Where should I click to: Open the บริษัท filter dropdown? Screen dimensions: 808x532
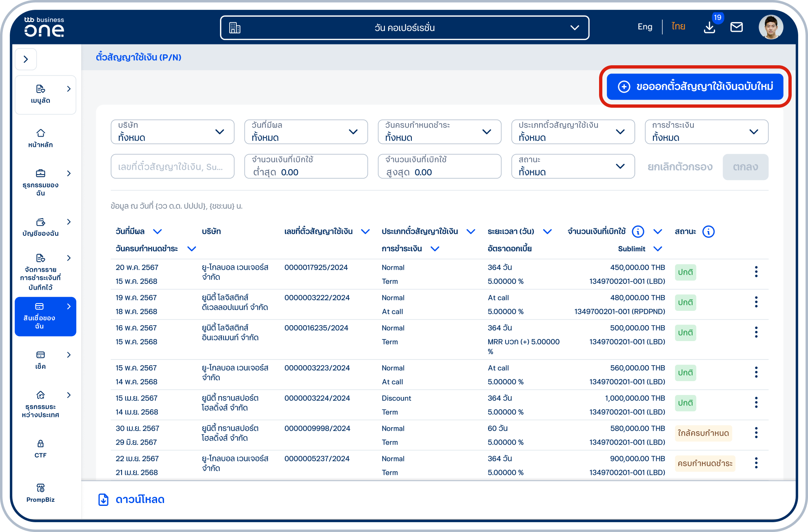tap(173, 132)
